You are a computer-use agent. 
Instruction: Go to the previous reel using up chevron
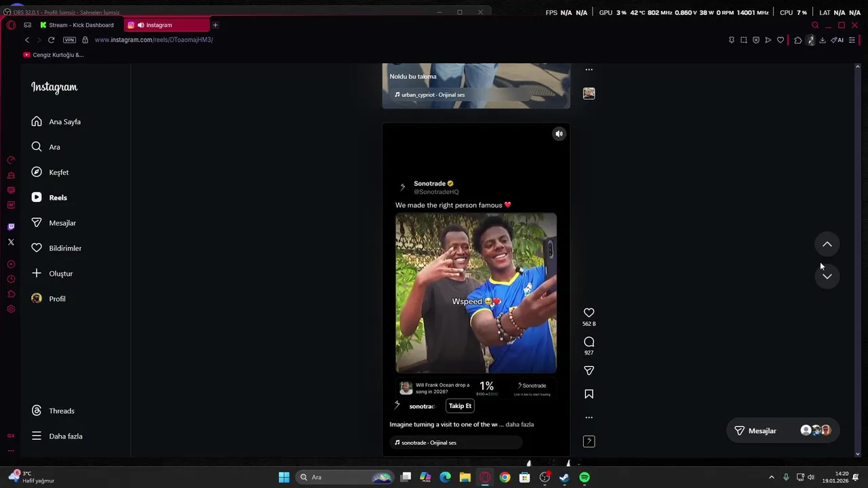pos(827,244)
